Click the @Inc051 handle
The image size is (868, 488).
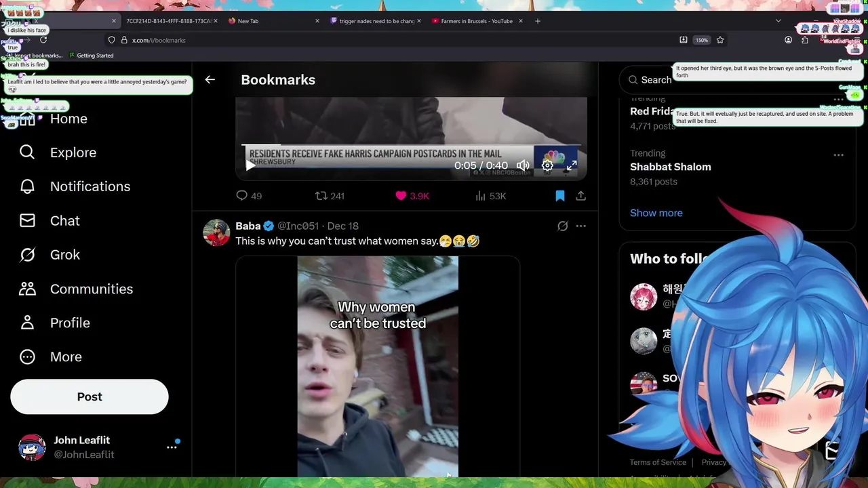click(298, 226)
